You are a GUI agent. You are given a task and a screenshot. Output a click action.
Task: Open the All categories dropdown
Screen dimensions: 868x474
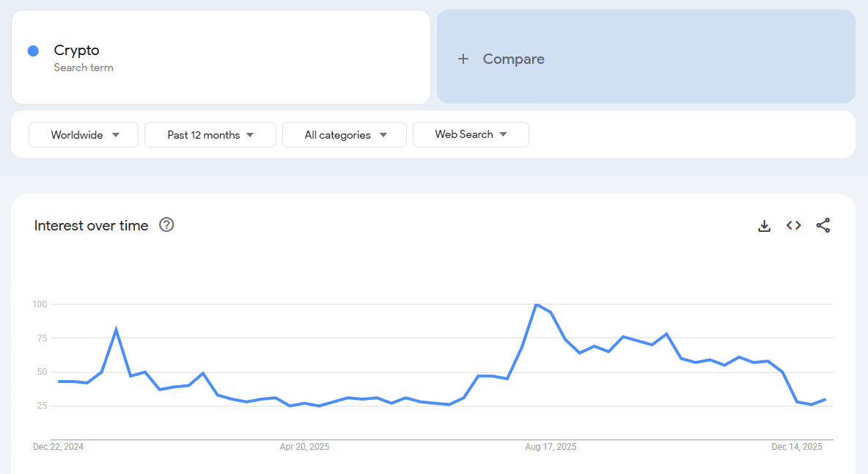tap(344, 134)
